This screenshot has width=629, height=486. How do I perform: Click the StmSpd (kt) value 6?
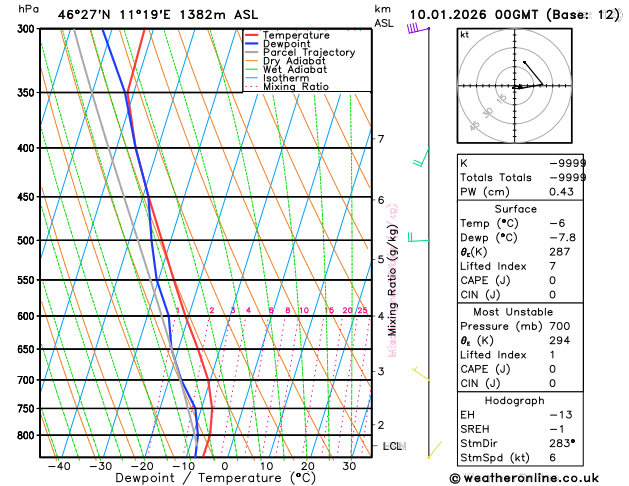tap(552, 458)
